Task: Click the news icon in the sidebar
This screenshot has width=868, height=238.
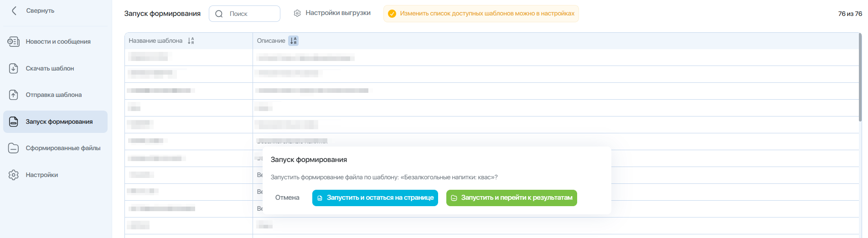Action: click(x=14, y=42)
